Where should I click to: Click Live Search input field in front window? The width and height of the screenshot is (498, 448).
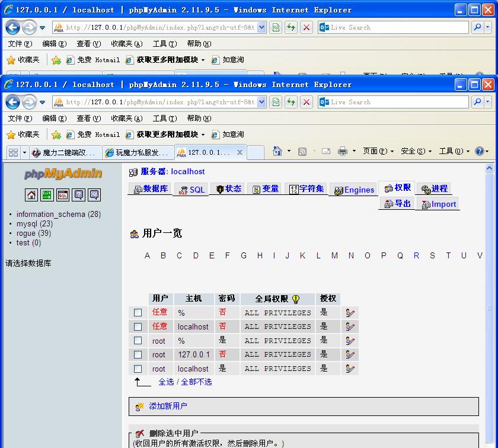coord(394,102)
